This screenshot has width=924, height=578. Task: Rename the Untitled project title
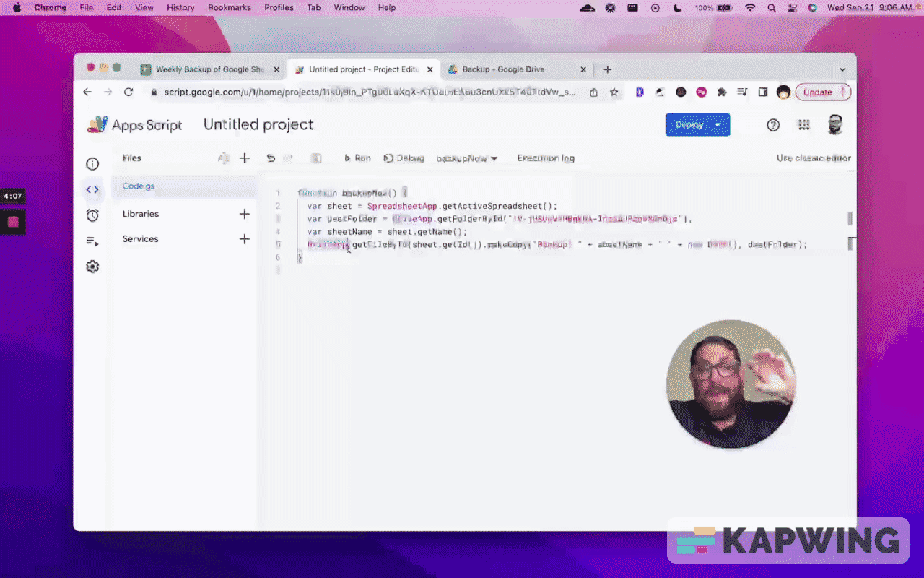coord(258,124)
